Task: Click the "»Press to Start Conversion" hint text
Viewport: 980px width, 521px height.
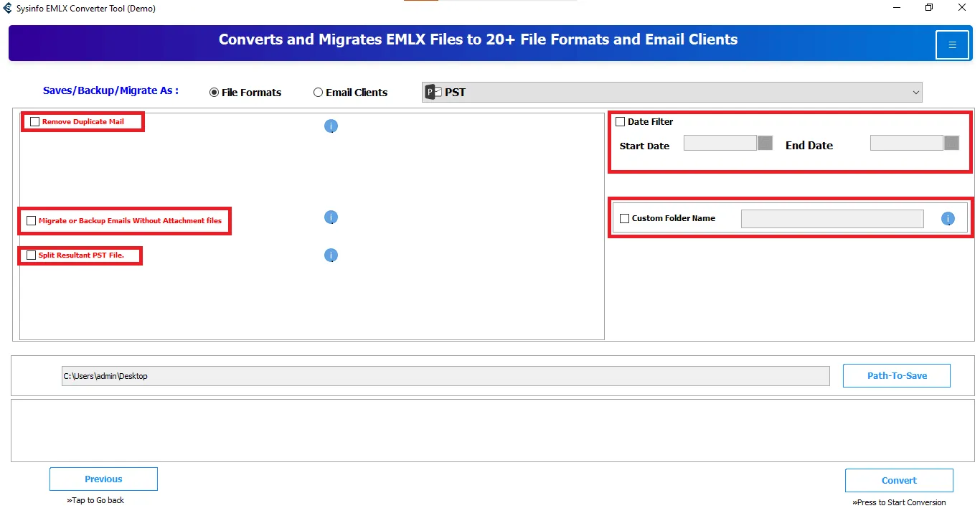Action: point(899,502)
